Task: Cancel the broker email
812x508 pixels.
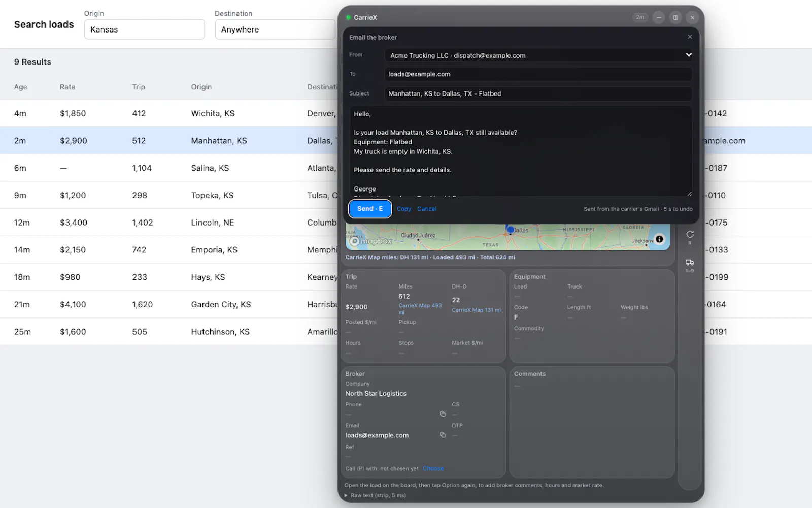Action: coord(427,209)
